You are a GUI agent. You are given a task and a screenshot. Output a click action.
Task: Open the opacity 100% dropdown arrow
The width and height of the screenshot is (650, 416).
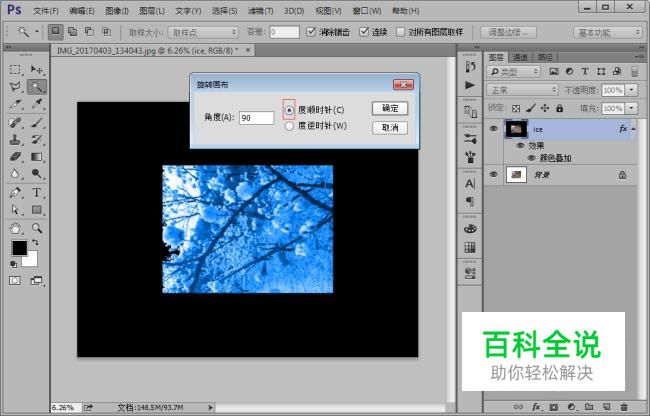[631, 90]
